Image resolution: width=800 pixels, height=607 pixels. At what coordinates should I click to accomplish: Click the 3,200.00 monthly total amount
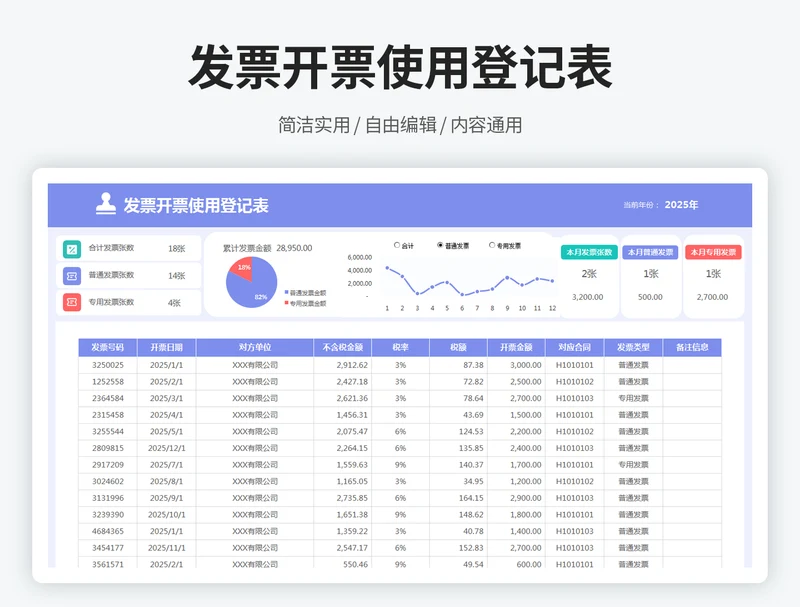coord(588,297)
